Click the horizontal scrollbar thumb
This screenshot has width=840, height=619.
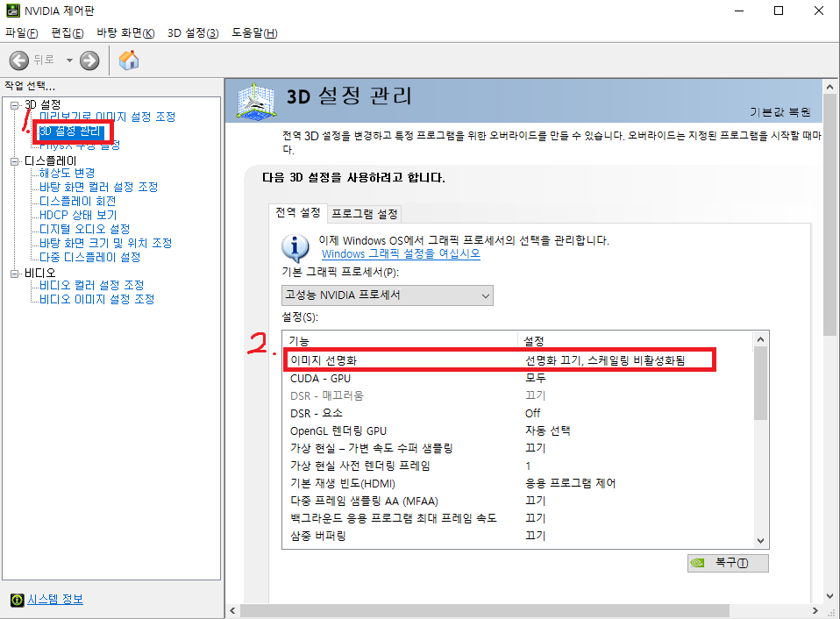[x=485, y=610]
